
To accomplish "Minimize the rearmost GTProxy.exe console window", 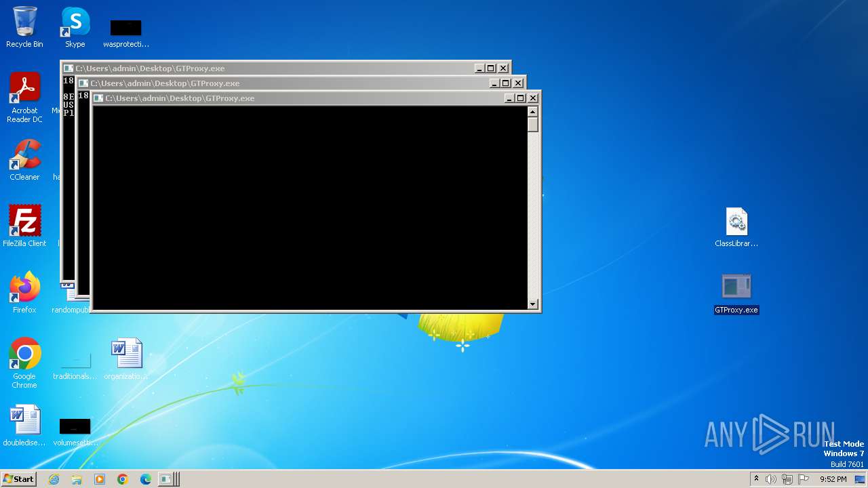I will tap(479, 68).
